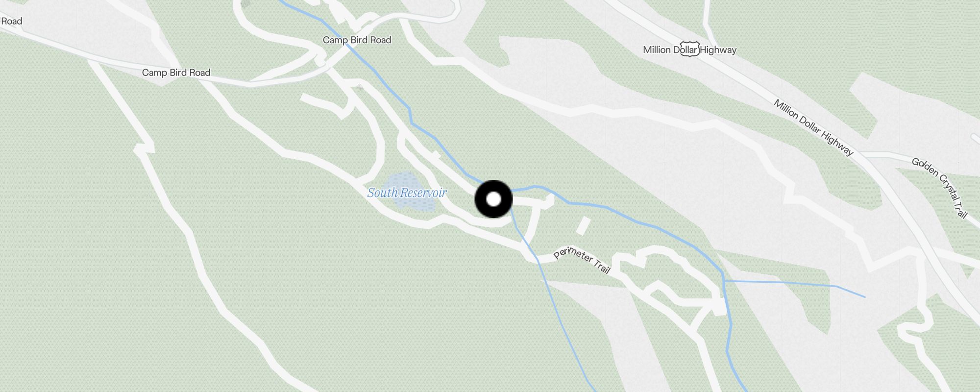This screenshot has height=392, width=980.
Task: Click the road junction where the two Camp Bird Road branches meet
Action: (321, 62)
